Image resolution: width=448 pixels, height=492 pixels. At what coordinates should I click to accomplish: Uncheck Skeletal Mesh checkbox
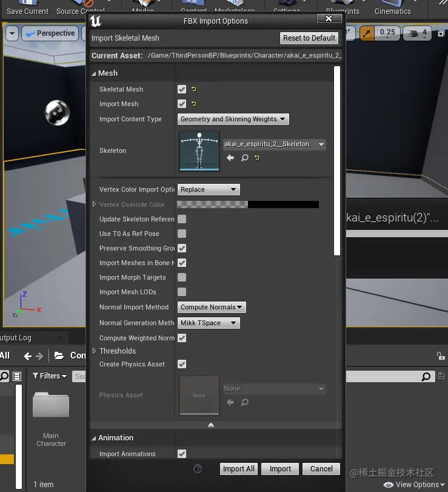tap(182, 89)
